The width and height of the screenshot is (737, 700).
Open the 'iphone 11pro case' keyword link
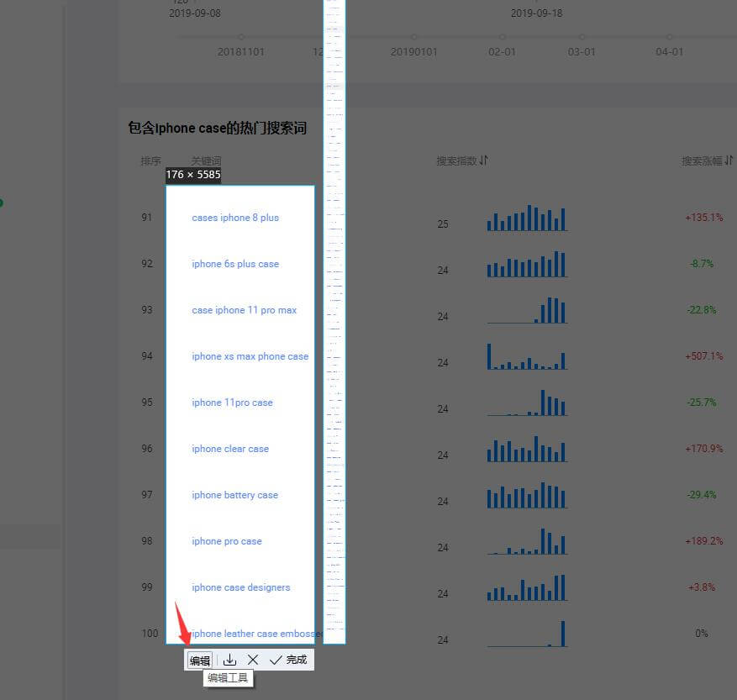click(232, 403)
